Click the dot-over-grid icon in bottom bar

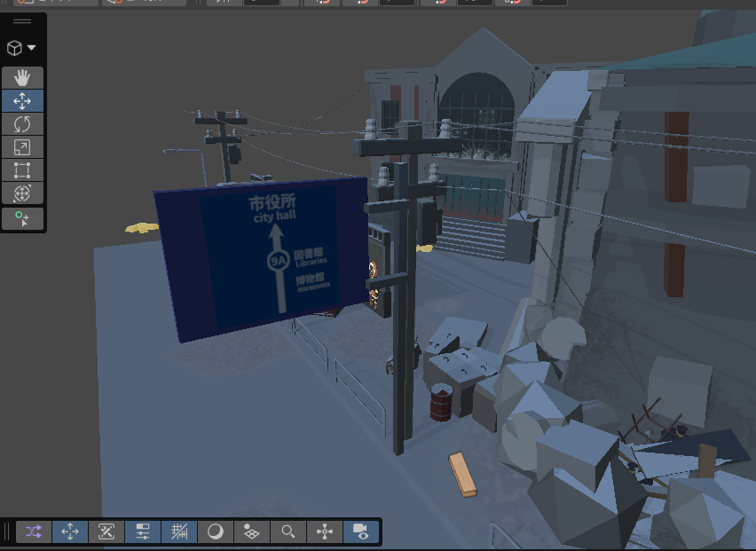coord(252,532)
